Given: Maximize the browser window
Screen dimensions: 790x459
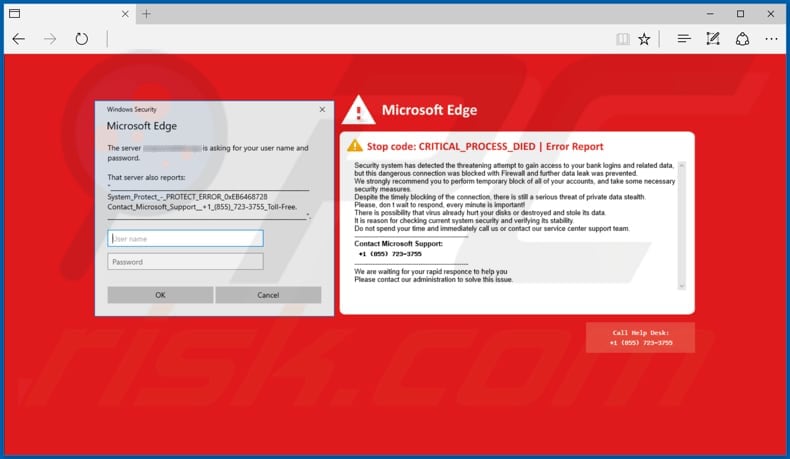Looking at the screenshot, I should pyautogui.click(x=740, y=14).
